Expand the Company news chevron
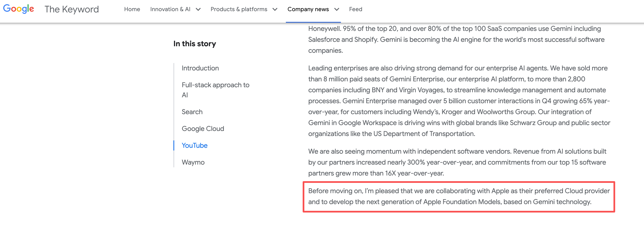Screen dimensions: 644x227 [x=337, y=9]
